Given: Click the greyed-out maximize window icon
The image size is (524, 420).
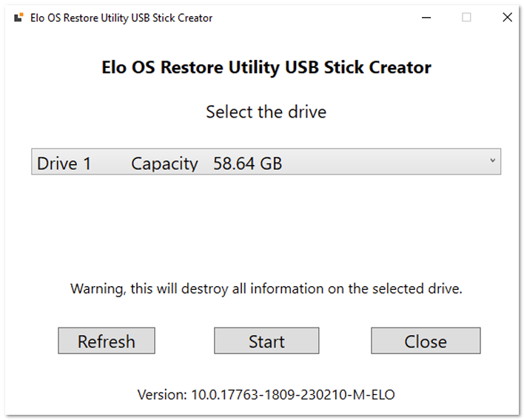Looking at the screenshot, I should pos(466,17).
